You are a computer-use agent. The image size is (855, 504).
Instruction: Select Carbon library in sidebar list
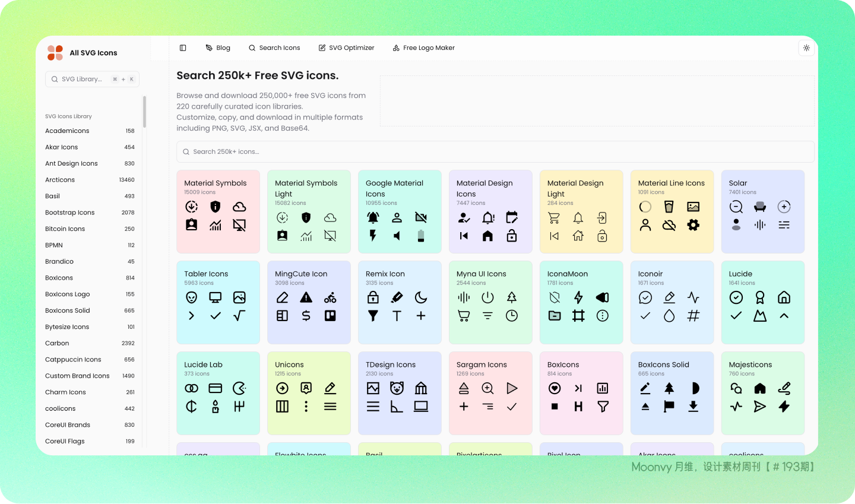[x=57, y=343]
